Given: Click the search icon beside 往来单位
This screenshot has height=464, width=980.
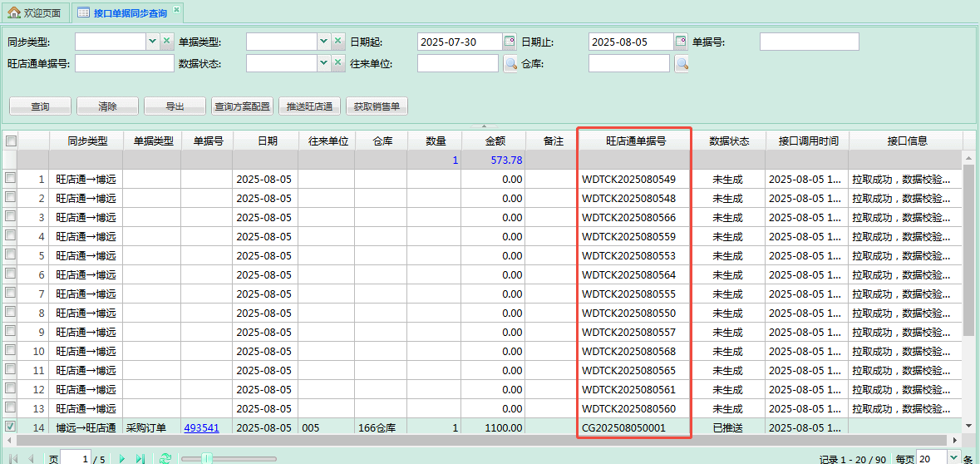Looking at the screenshot, I should pos(510,64).
